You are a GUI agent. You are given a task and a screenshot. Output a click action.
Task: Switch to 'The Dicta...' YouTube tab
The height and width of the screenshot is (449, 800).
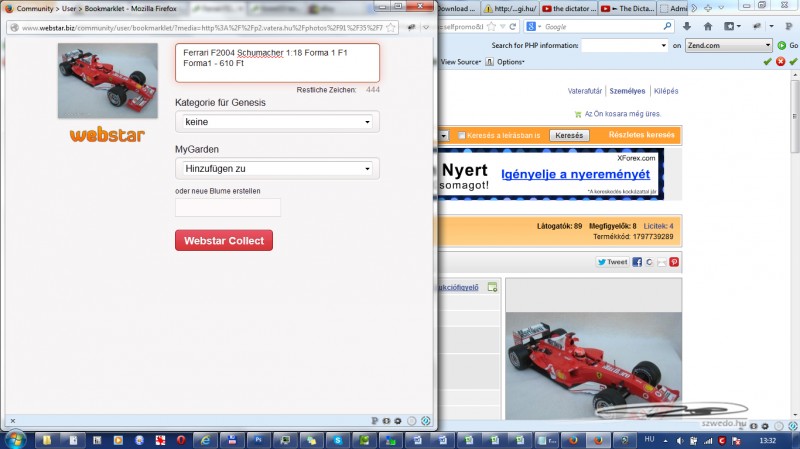627,8
